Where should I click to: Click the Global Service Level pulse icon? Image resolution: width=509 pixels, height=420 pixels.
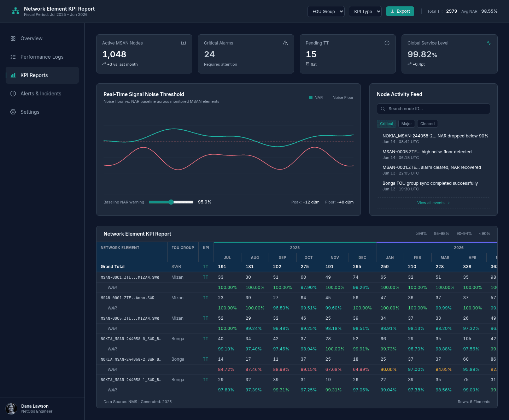tap(489, 43)
